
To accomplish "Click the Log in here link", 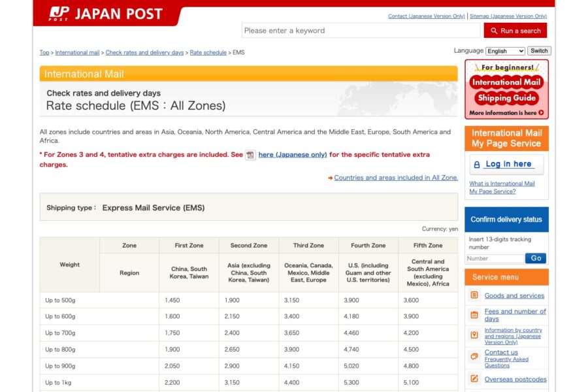I will (x=508, y=164).
